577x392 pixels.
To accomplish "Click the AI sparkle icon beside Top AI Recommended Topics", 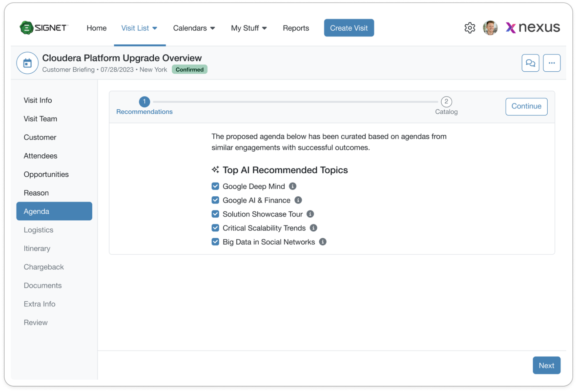I will click(x=215, y=169).
